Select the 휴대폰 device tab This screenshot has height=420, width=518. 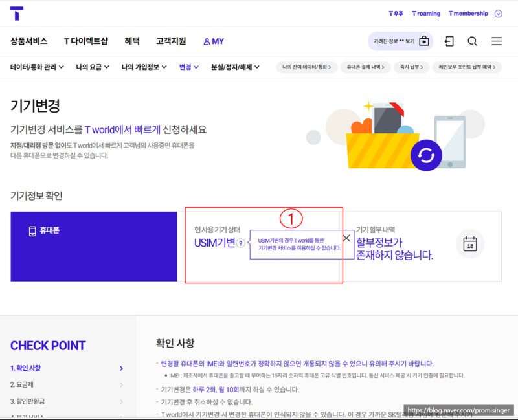click(94, 247)
